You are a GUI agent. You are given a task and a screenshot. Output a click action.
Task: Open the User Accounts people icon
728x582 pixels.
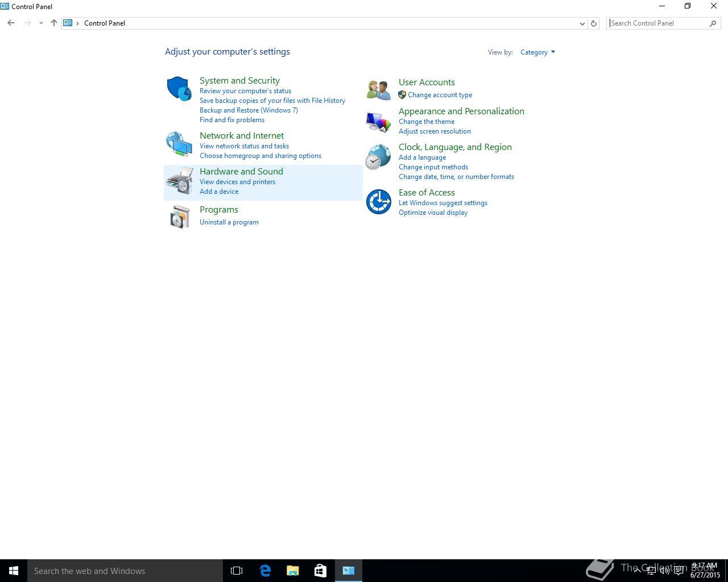click(379, 90)
